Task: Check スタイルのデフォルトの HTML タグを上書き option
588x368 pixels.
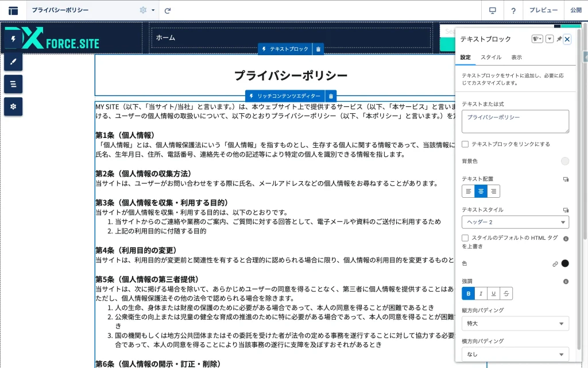Action: 465,238
